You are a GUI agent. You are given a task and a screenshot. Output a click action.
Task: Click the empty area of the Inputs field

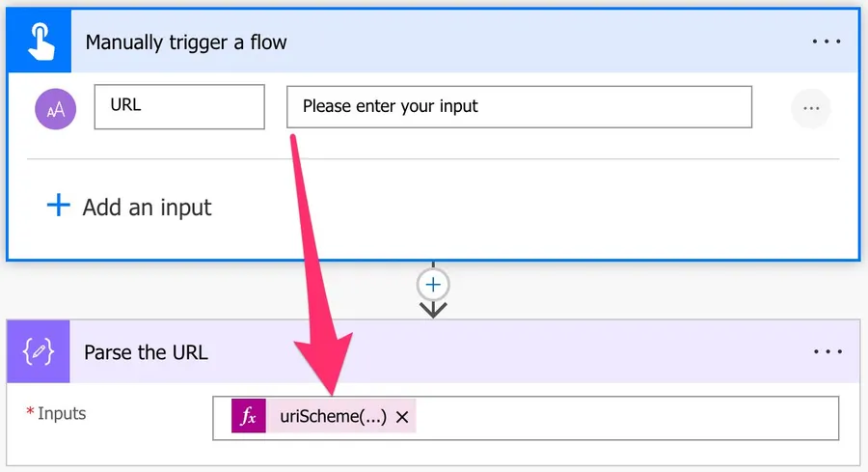tap(627, 416)
